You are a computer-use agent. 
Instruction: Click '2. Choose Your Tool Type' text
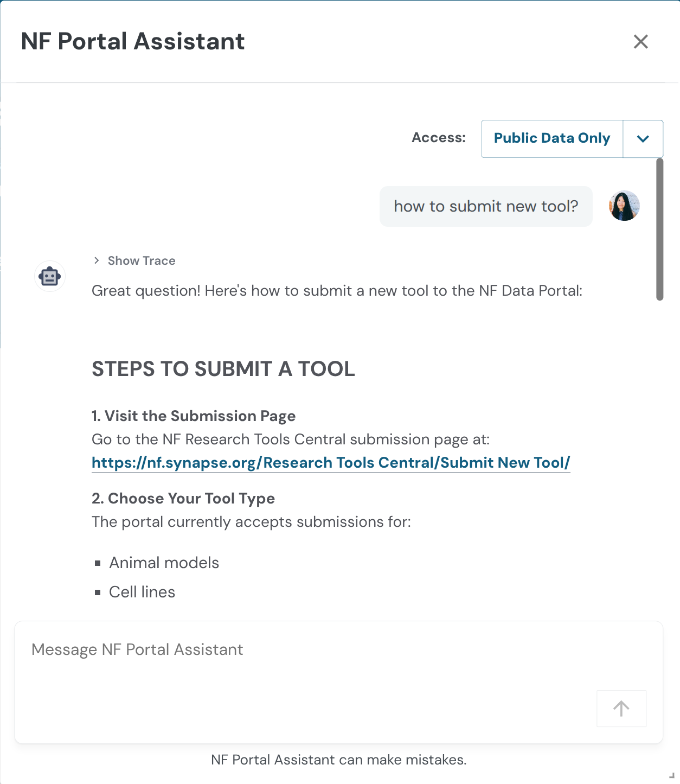(x=183, y=499)
